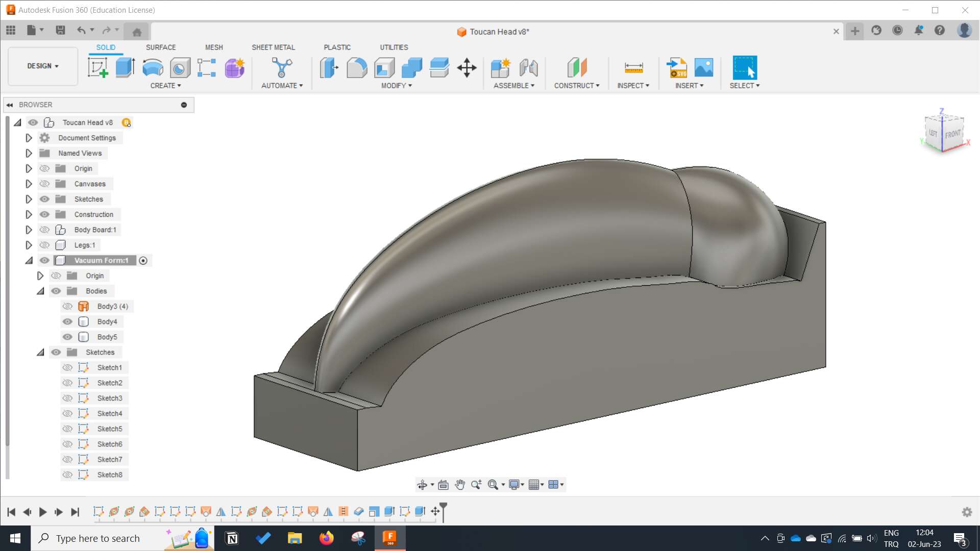Open the Create Form tool
Screen dimensions: 980x551
point(235,67)
